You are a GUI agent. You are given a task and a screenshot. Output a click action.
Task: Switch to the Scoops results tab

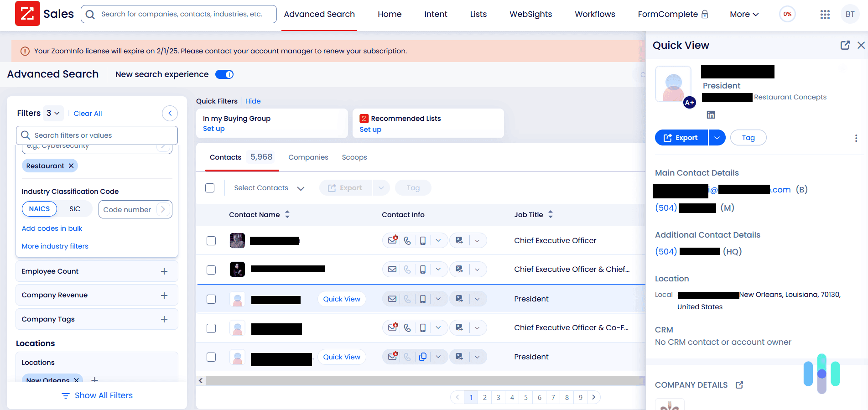click(354, 157)
